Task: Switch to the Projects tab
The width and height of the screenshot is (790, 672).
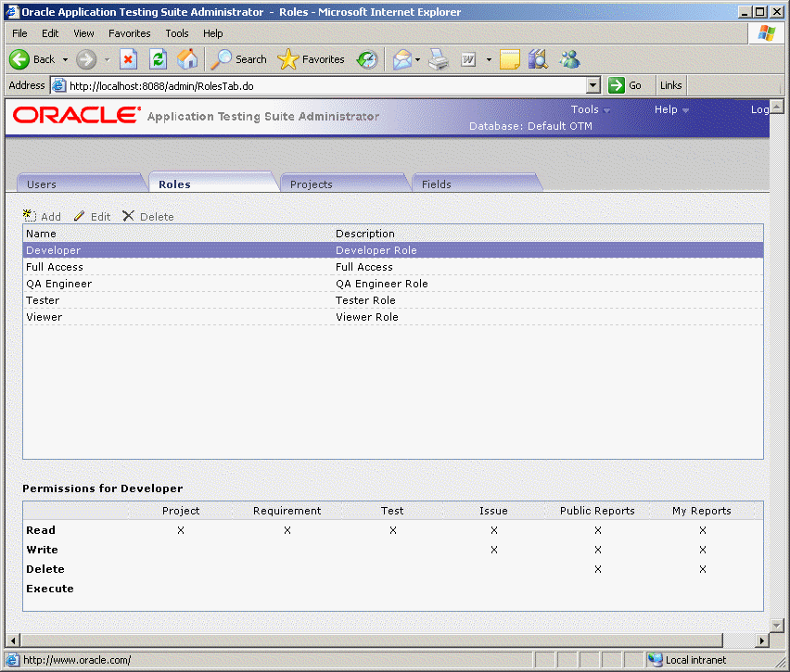Action: click(312, 184)
